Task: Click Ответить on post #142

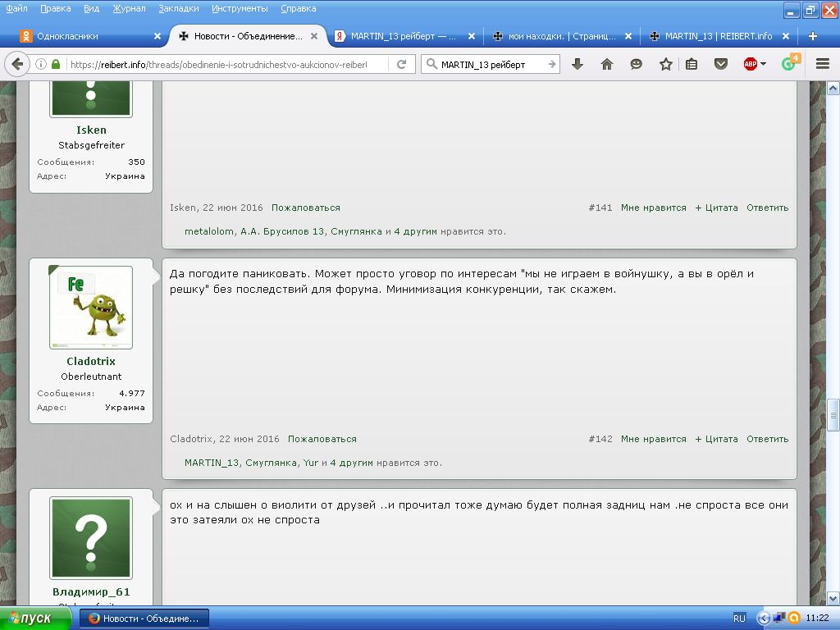Action: point(767,439)
